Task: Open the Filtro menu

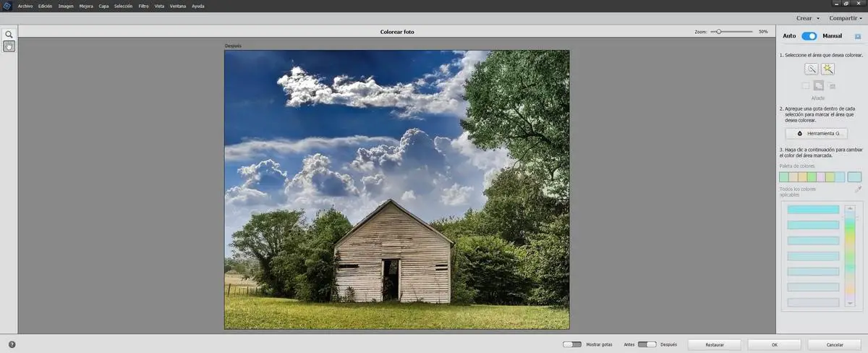Action: [x=144, y=6]
